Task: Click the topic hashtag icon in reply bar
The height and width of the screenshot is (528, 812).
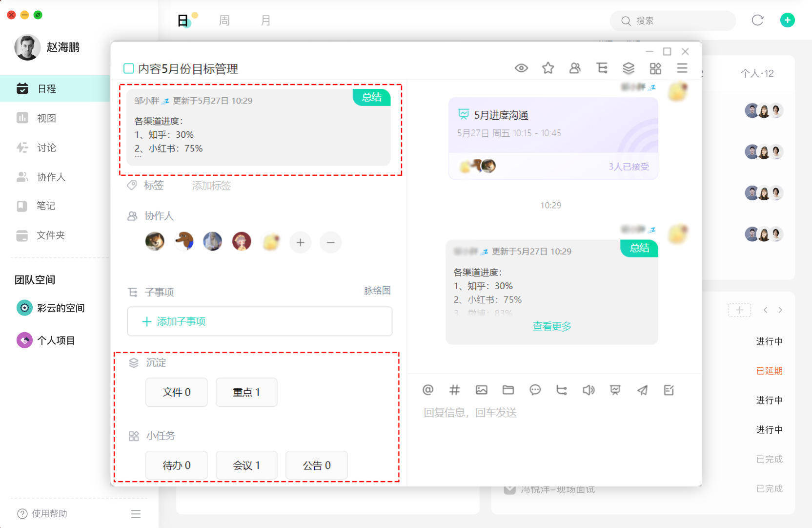Action: (x=454, y=390)
